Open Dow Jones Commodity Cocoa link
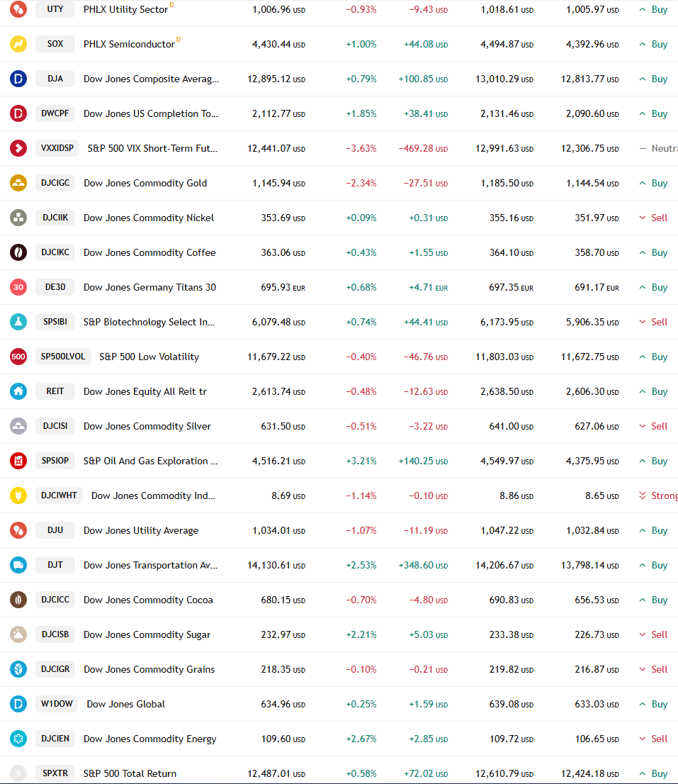 (x=148, y=600)
